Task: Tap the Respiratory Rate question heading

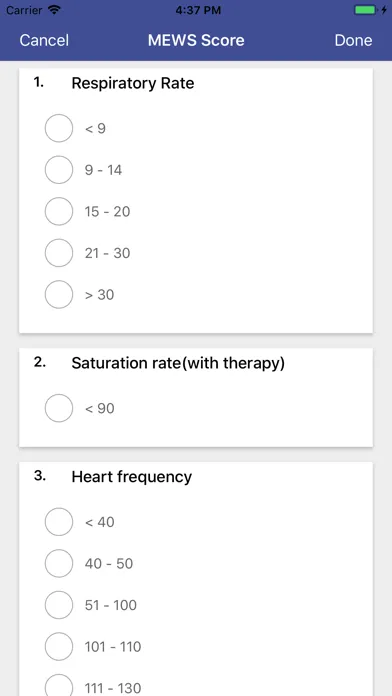Action: click(133, 83)
